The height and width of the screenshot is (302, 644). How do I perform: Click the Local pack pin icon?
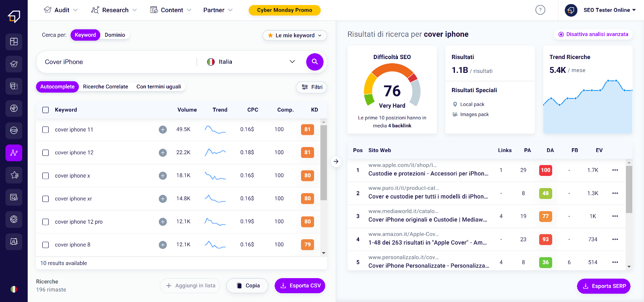click(x=455, y=104)
